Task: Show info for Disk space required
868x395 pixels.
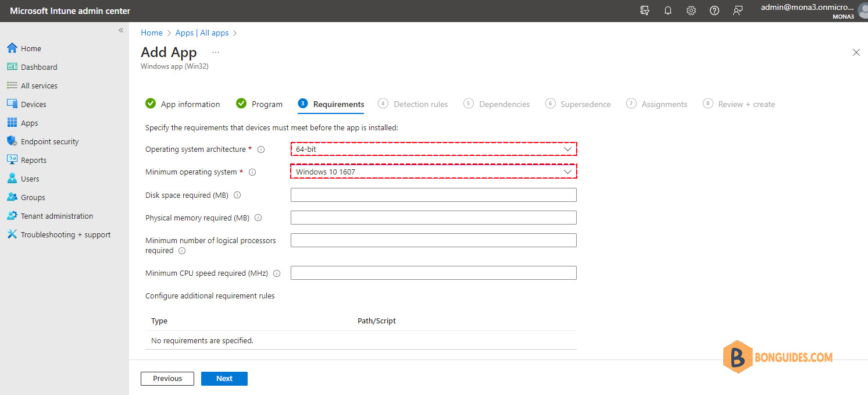Action: click(237, 195)
